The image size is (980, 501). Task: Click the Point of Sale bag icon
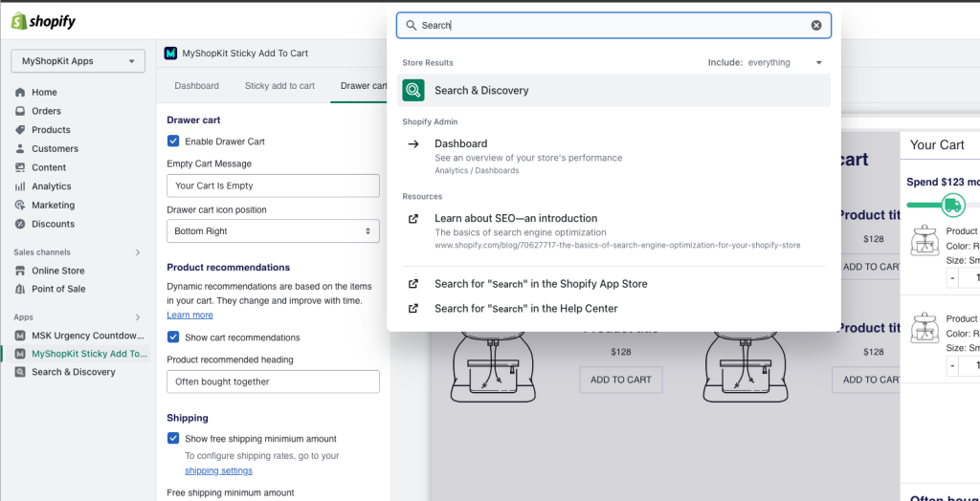tap(20, 289)
